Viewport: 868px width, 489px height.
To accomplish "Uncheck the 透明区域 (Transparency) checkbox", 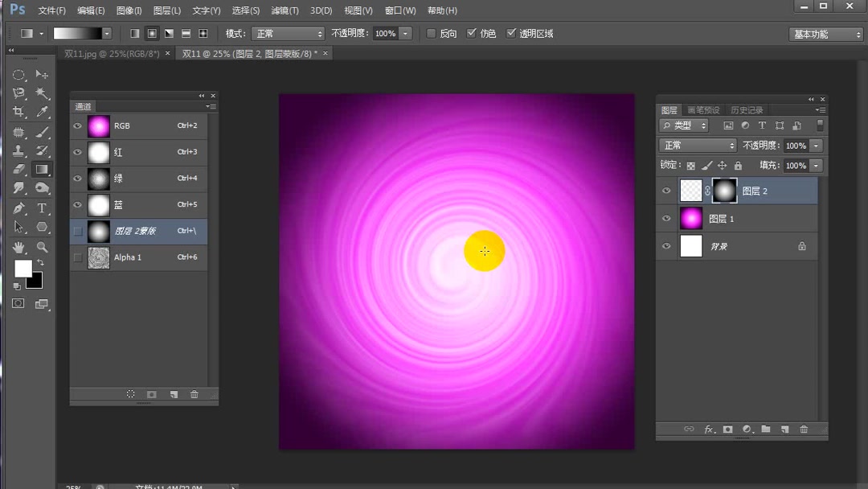I will coord(511,34).
